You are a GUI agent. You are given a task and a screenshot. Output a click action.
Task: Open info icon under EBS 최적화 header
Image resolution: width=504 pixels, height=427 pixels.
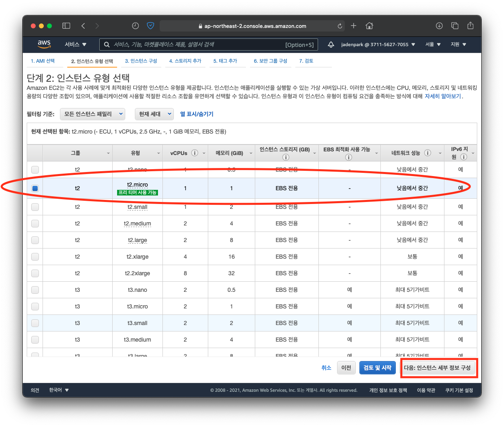(348, 157)
